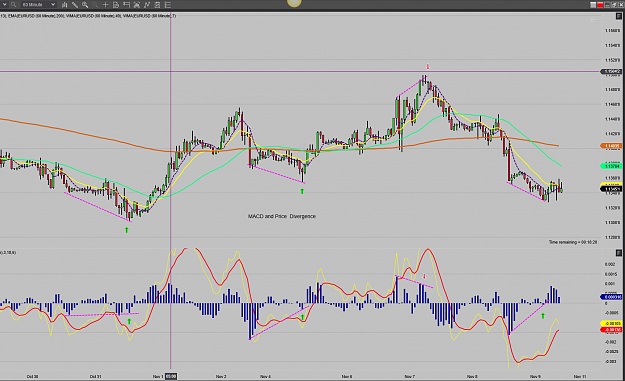Viewport: 625px width, 381px height.
Task: Click the MACD panel parameters label
Action: point(8,253)
